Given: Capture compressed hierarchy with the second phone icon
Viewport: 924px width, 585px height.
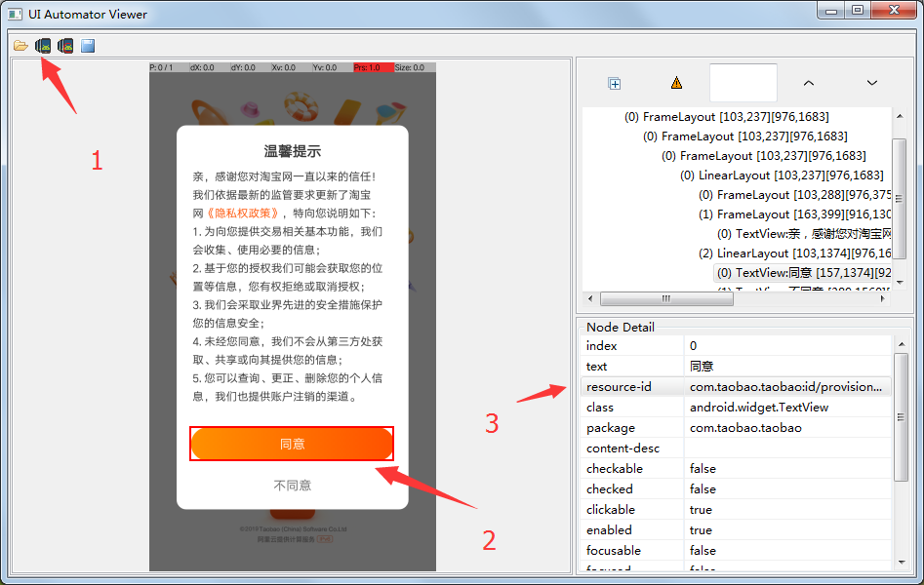Looking at the screenshot, I should (65, 46).
